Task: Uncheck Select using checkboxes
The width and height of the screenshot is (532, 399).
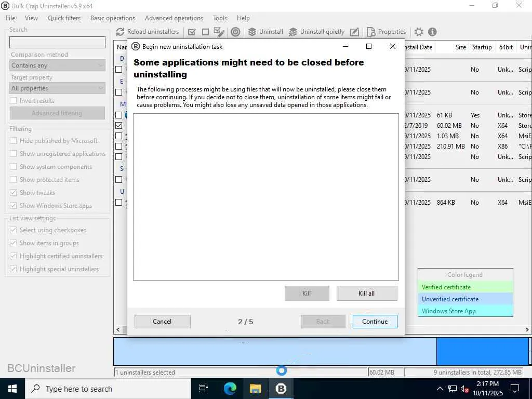Action: pyautogui.click(x=13, y=230)
